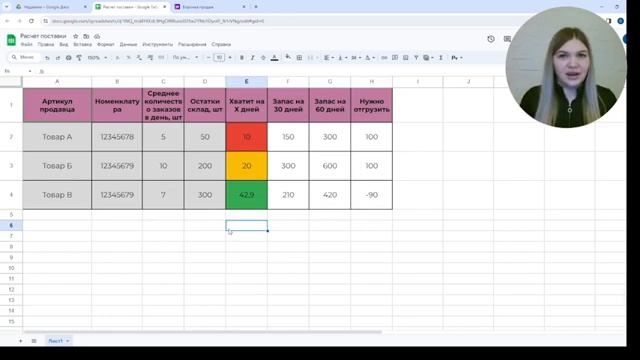The image size is (640, 360).
Task: Select the green cell showing 42,9
Action: click(247, 195)
